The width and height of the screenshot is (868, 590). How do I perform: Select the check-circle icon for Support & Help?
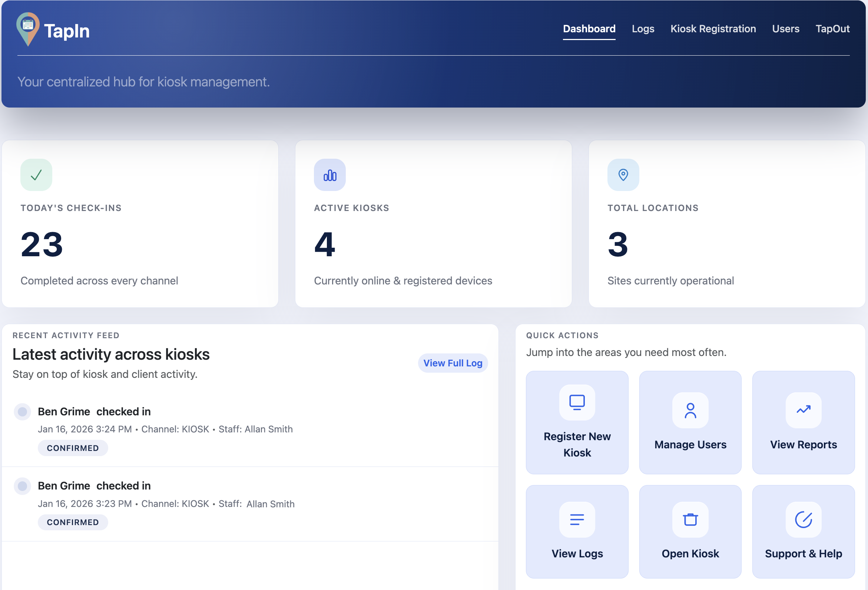pyautogui.click(x=804, y=520)
